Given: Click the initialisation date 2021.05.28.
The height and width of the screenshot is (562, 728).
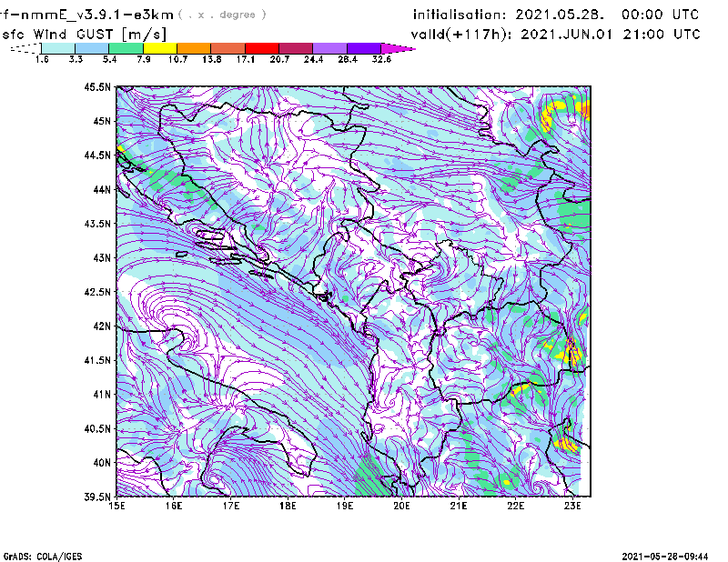Looking at the screenshot, I should click(560, 15).
